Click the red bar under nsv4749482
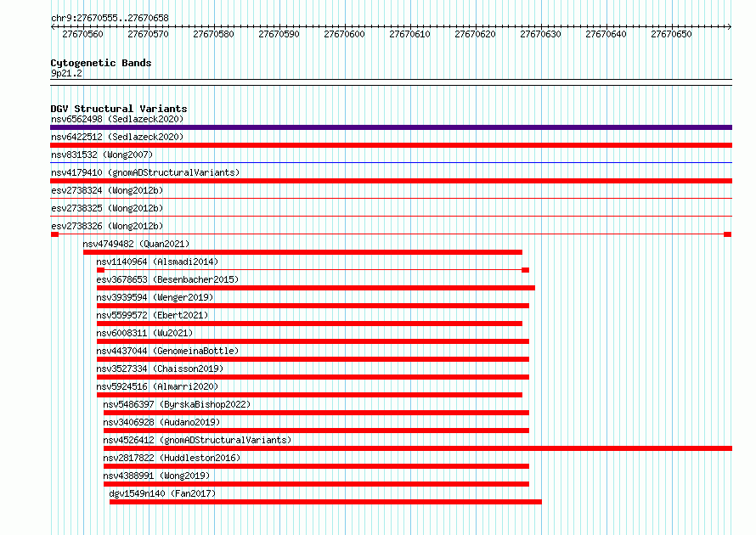The image size is (756, 535). (x=302, y=252)
